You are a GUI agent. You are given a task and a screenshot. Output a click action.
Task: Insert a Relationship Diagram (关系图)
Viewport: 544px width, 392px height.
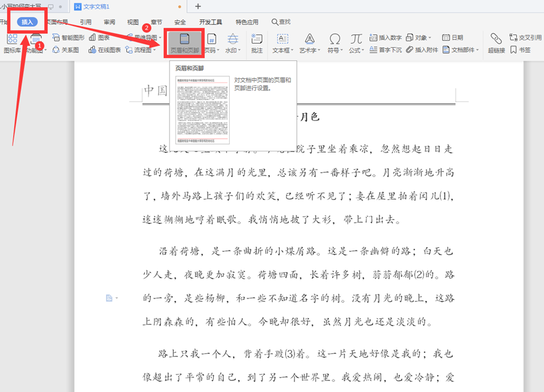(65, 50)
